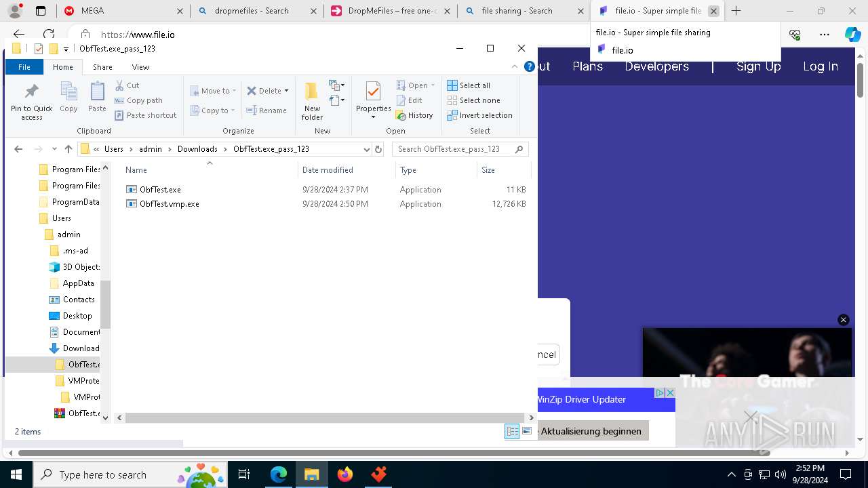
Task: Click Pin to Quick access icon
Action: (x=31, y=91)
